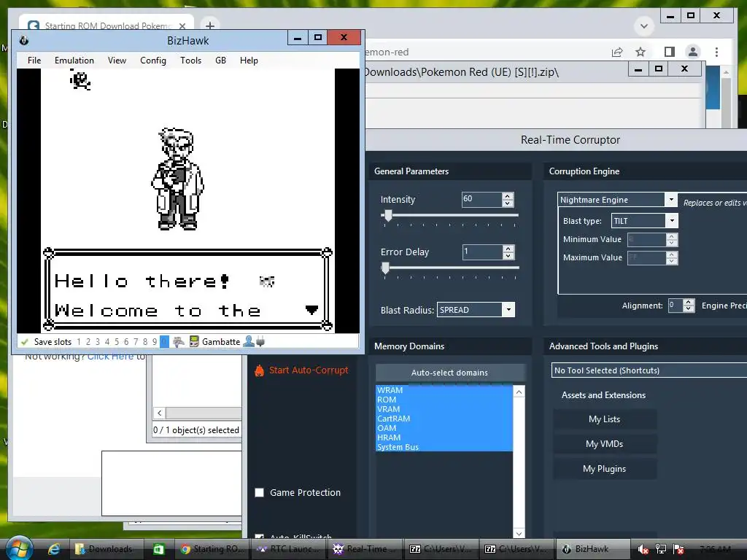The width and height of the screenshot is (747, 560).
Task: Click the flame icon next to Start Auto-Corrupt
Action: (259, 370)
